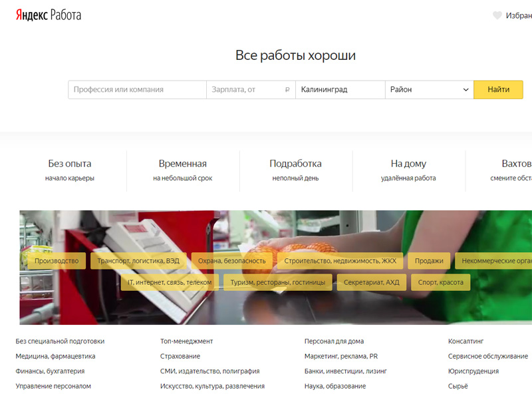This screenshot has width=532, height=400.
Task: Choose the Охрана, безопасность tag
Action: pos(232,261)
